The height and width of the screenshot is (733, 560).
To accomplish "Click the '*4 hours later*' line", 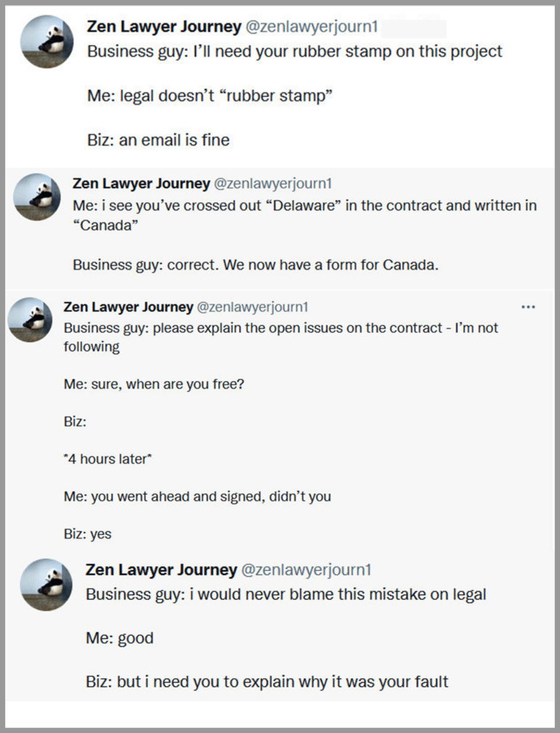I will tap(108, 459).
